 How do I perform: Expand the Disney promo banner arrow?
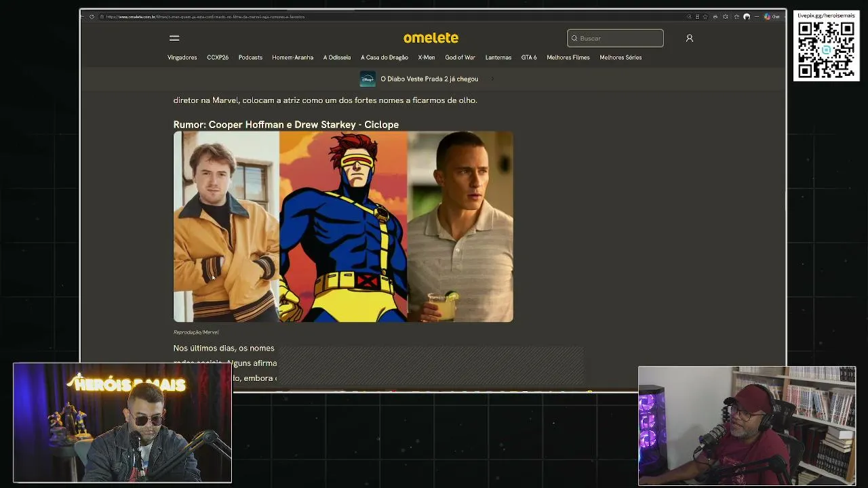coord(492,79)
